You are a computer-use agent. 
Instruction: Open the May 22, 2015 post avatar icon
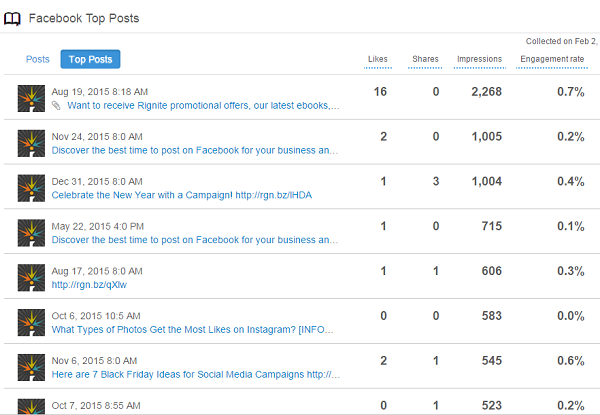(31, 233)
